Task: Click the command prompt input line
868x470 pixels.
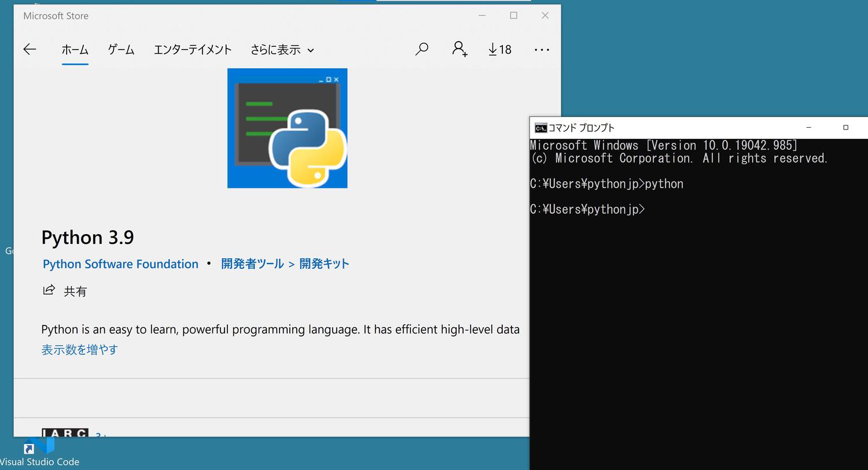Action: click(x=587, y=209)
